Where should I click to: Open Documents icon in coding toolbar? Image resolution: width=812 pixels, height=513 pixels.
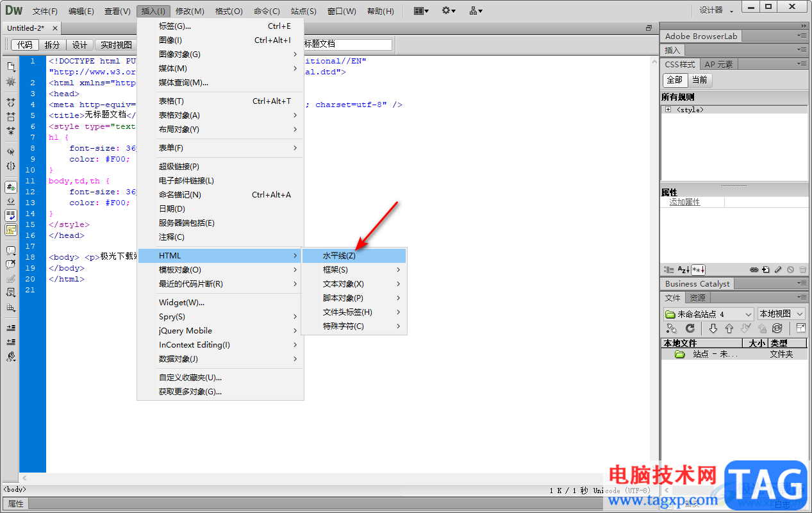tap(11, 66)
